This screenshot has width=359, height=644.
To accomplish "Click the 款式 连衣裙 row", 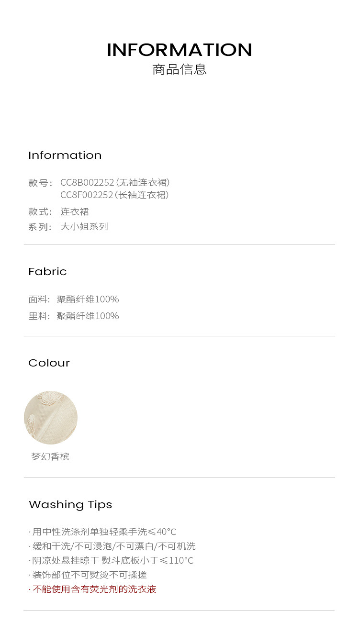I will pos(59,211).
